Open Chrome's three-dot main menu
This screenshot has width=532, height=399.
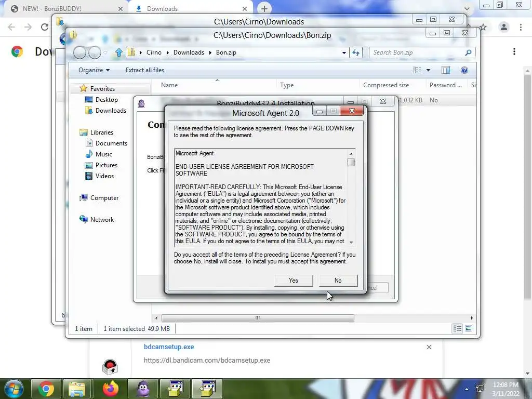521,27
